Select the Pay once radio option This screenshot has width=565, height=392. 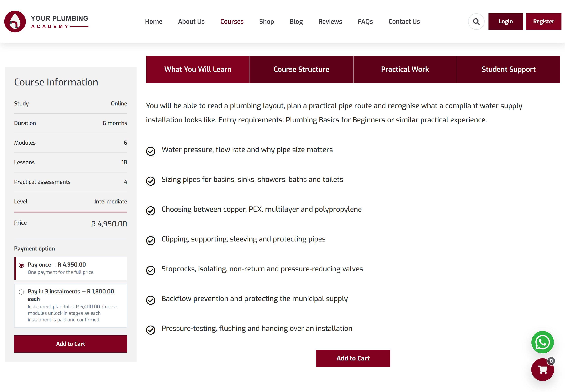(x=21, y=265)
